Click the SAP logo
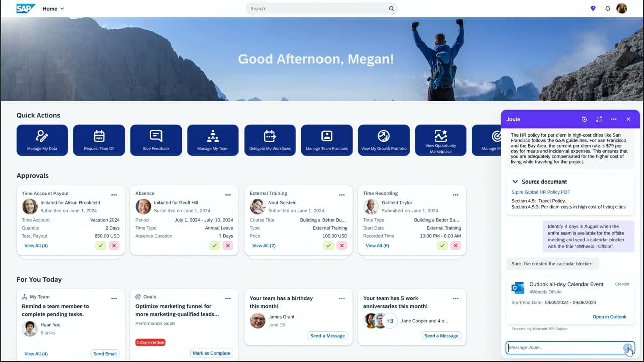The height and width of the screenshot is (362, 644). [26, 8]
